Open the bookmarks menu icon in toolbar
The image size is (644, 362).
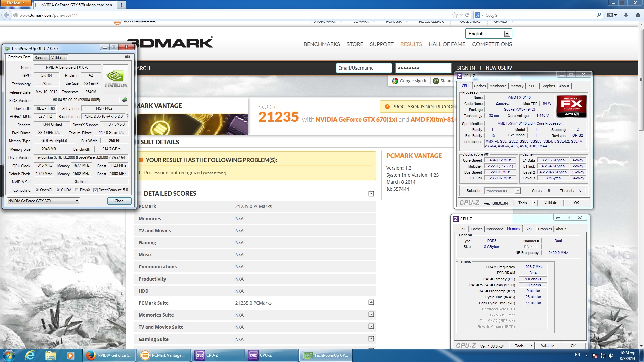click(612, 15)
